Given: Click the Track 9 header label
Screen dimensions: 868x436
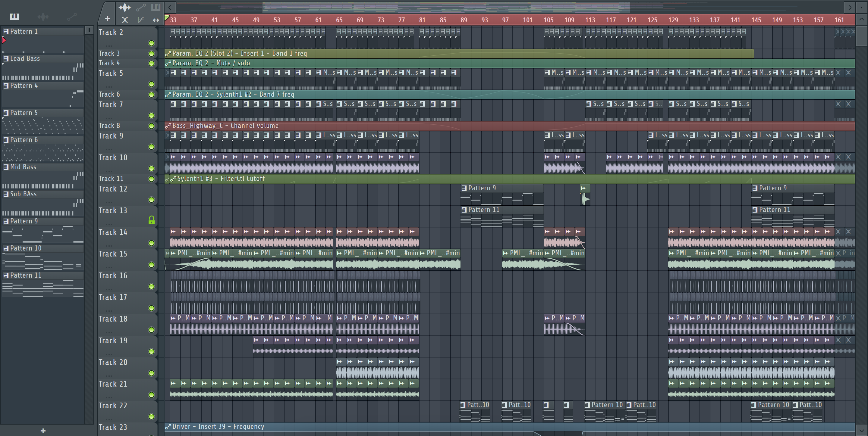Looking at the screenshot, I should point(111,136).
